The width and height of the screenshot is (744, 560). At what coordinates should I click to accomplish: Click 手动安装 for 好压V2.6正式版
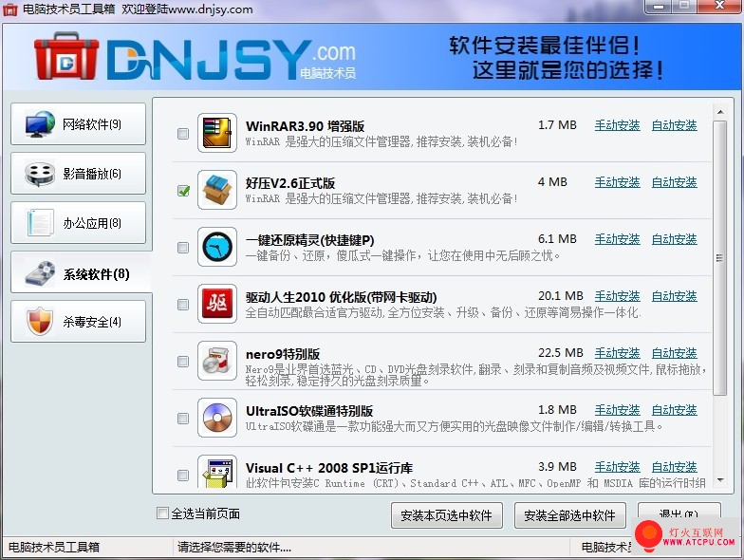tap(617, 182)
